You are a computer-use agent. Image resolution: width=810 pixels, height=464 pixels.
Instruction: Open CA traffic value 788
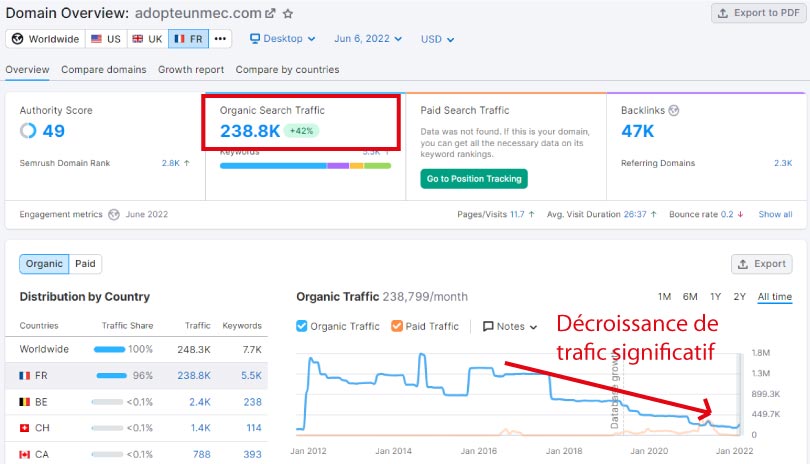[201, 454]
